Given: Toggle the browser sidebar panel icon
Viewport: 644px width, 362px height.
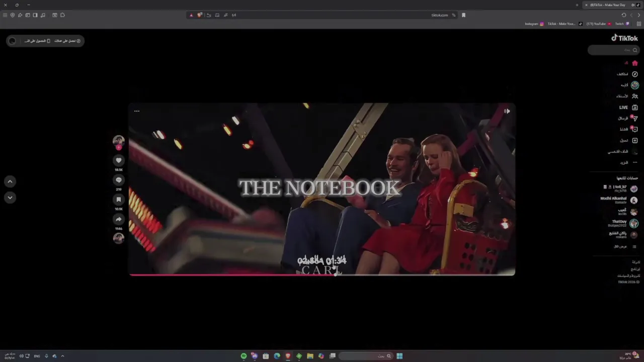Looking at the screenshot, I should point(35,15).
